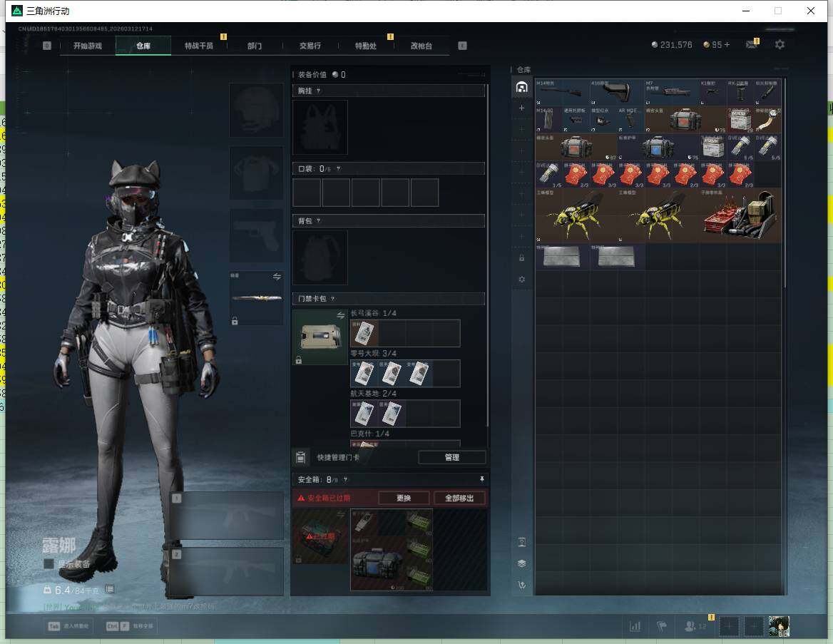Open settings gear icon in top bar
The height and width of the screenshot is (644, 833).
coord(780,45)
